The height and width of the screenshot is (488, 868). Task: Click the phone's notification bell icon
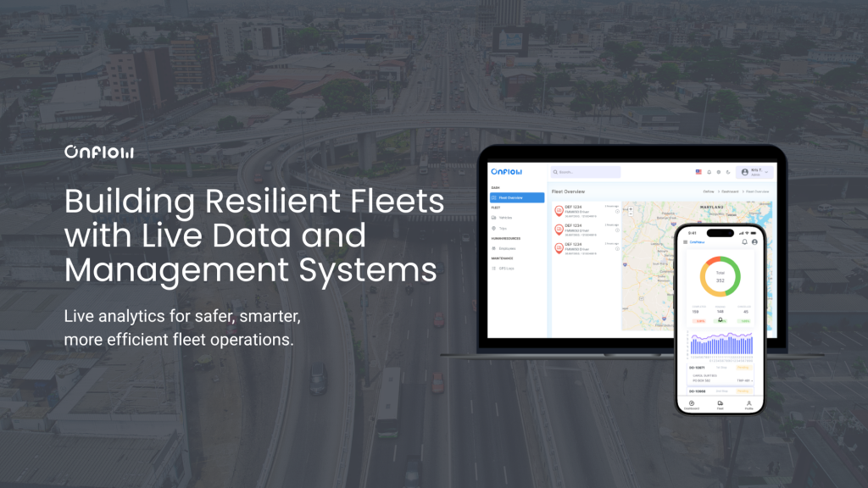point(745,242)
